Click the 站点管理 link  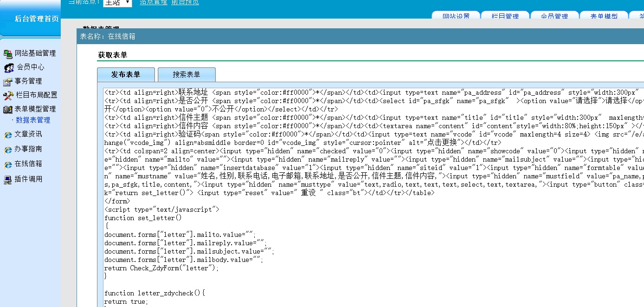[x=154, y=2]
